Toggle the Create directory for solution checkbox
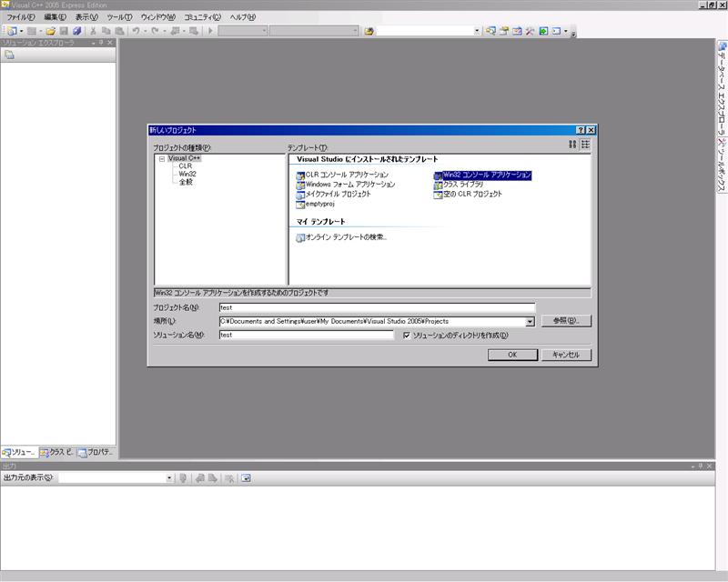The image size is (728, 582). [407, 335]
